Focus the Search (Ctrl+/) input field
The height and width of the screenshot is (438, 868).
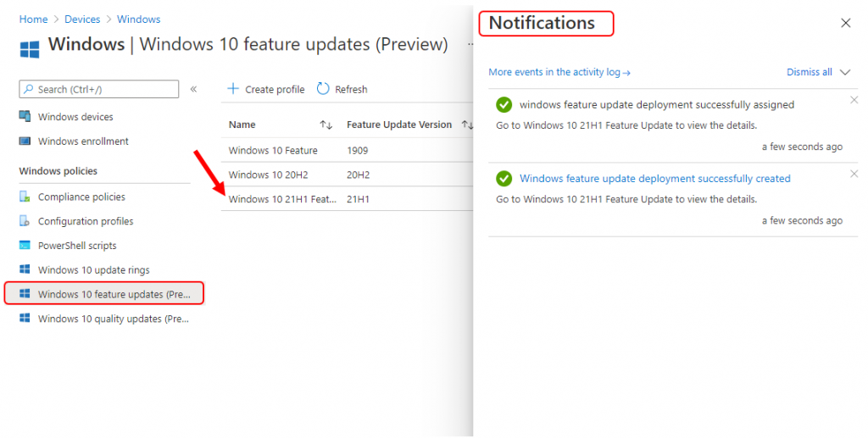[x=99, y=89]
